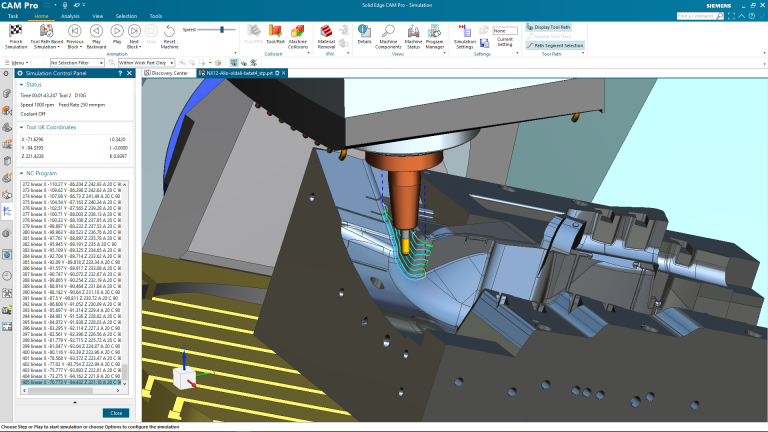768x432 pixels.
Task: Select NC program line 382
Action: pos(72,244)
